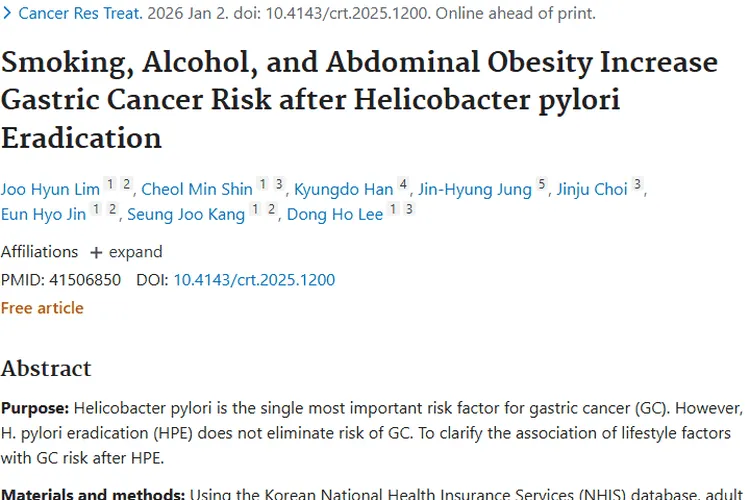Image resolution: width=750 pixels, height=500 pixels.
Task: Click affiliation superscript 3 after Dong Ho Lee
Action: (x=409, y=210)
